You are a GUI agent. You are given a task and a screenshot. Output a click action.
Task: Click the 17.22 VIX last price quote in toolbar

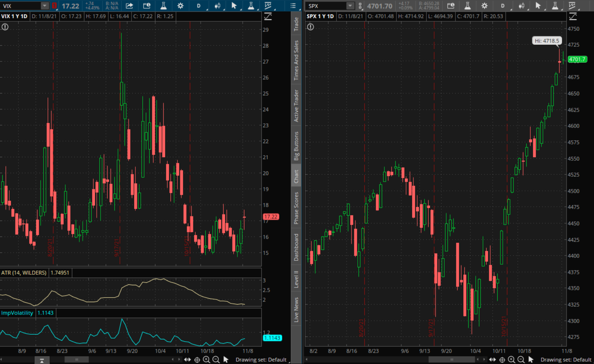(70, 6)
